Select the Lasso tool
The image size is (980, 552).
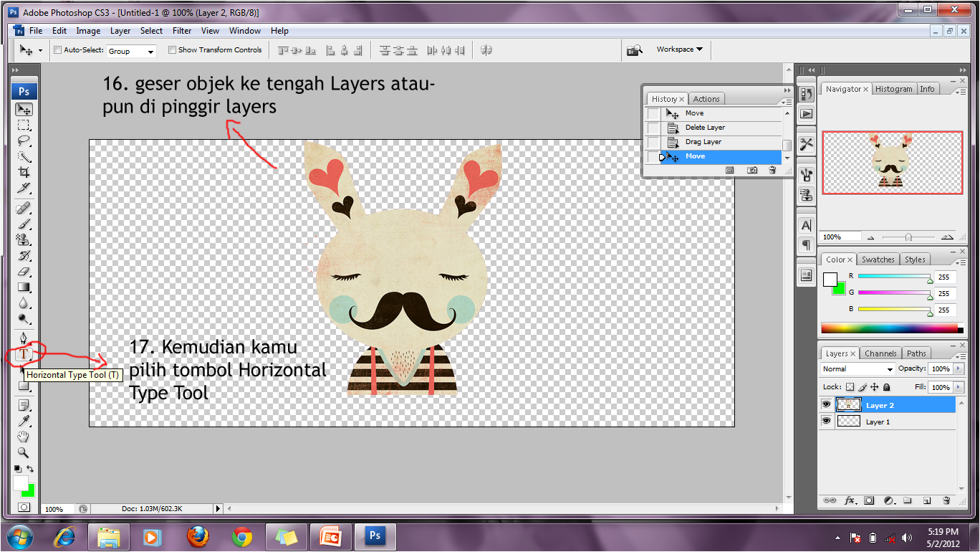tap(24, 141)
